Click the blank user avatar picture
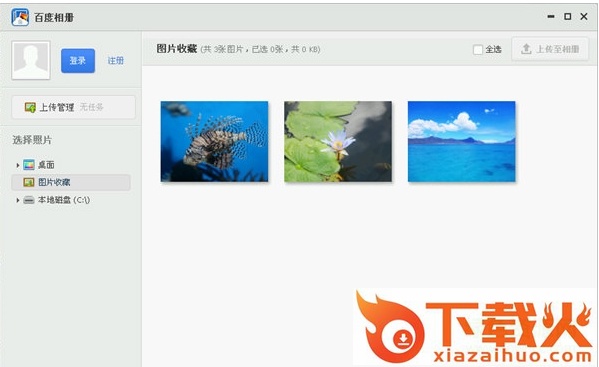Screen dimensions: 599x367 [x=31, y=60]
